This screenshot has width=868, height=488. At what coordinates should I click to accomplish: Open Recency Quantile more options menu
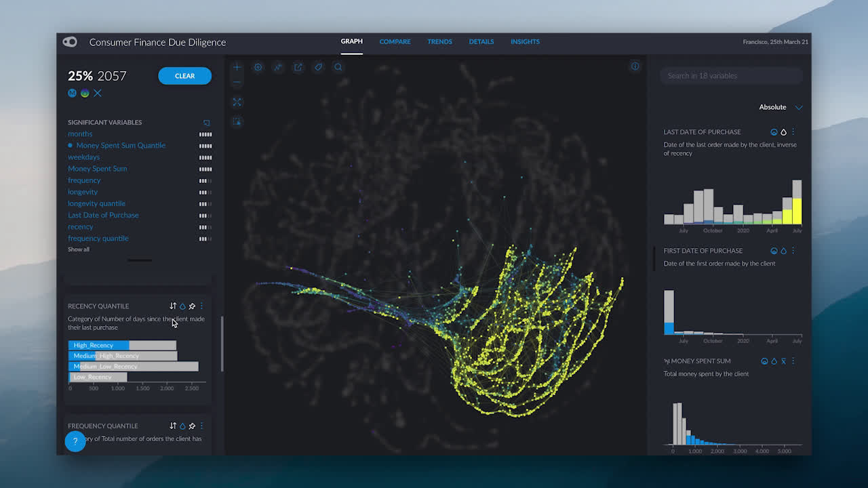pyautogui.click(x=201, y=306)
